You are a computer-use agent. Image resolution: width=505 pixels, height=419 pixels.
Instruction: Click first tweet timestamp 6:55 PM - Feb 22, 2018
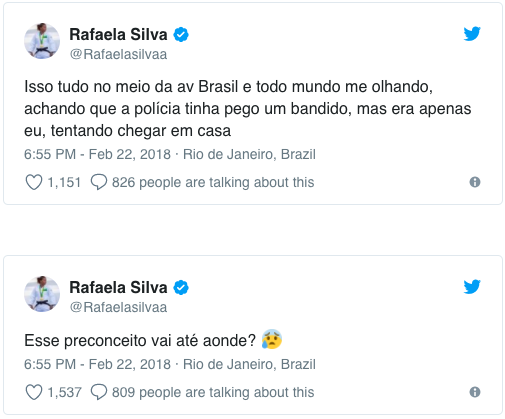[97, 155]
